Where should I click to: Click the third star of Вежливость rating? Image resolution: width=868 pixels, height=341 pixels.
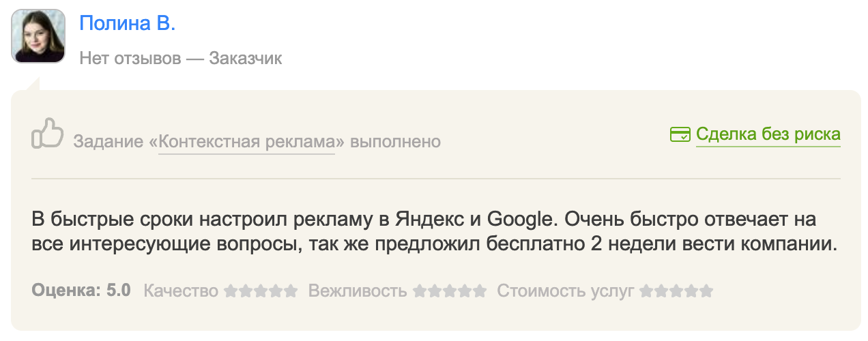pos(450,291)
